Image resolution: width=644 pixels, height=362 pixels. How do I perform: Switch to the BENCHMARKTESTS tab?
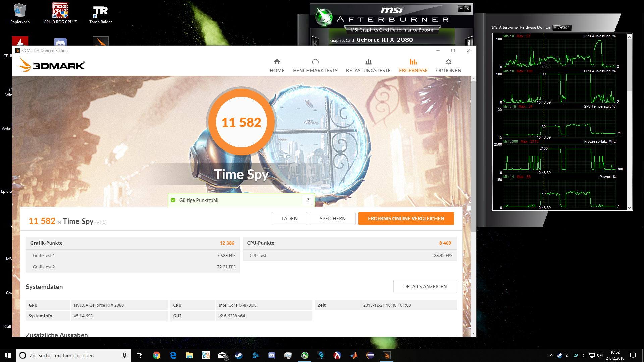click(315, 66)
